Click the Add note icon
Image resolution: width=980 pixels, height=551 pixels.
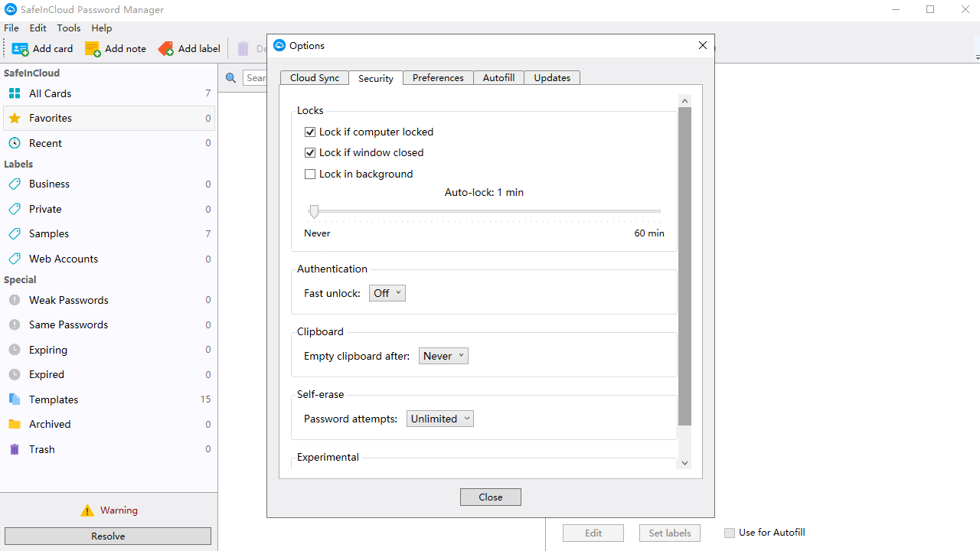point(93,48)
